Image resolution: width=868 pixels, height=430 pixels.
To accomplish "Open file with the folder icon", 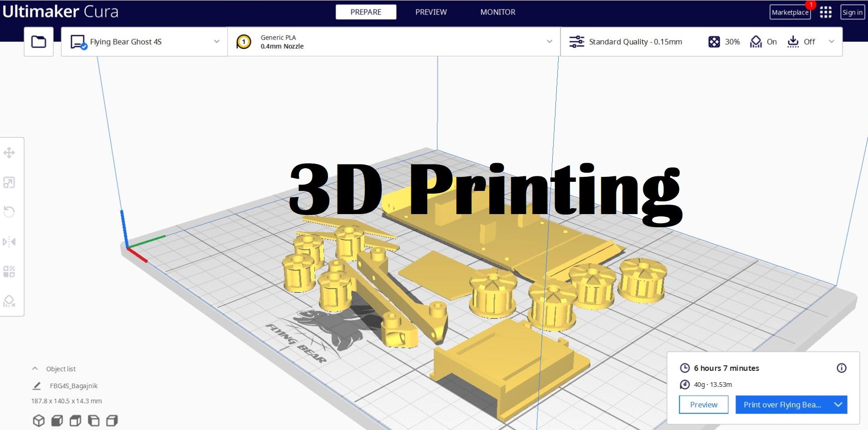I will pos(39,42).
